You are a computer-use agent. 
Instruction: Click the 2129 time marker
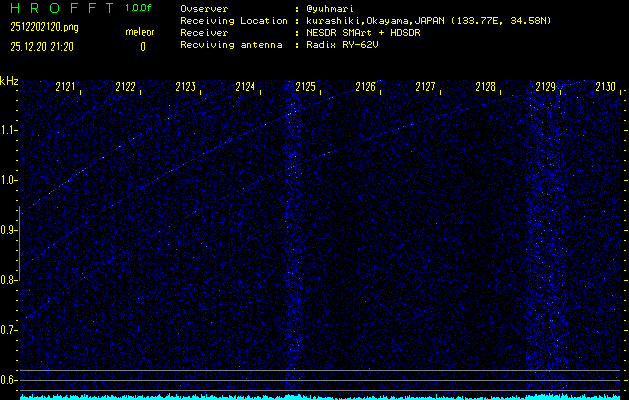point(545,88)
